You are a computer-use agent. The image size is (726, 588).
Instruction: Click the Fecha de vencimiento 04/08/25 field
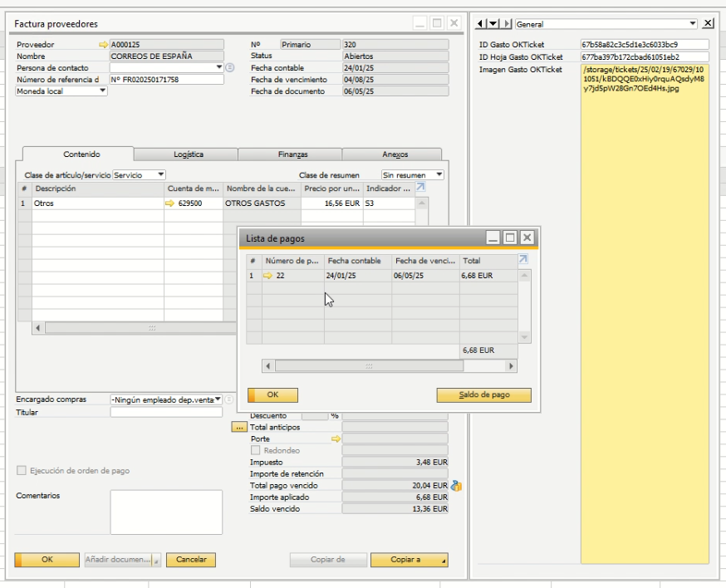395,80
